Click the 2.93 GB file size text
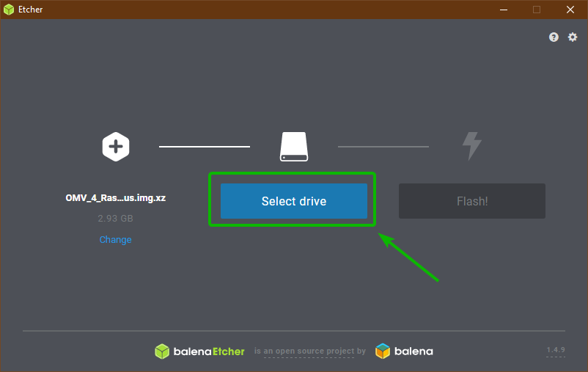The width and height of the screenshot is (588, 372). pos(116,219)
